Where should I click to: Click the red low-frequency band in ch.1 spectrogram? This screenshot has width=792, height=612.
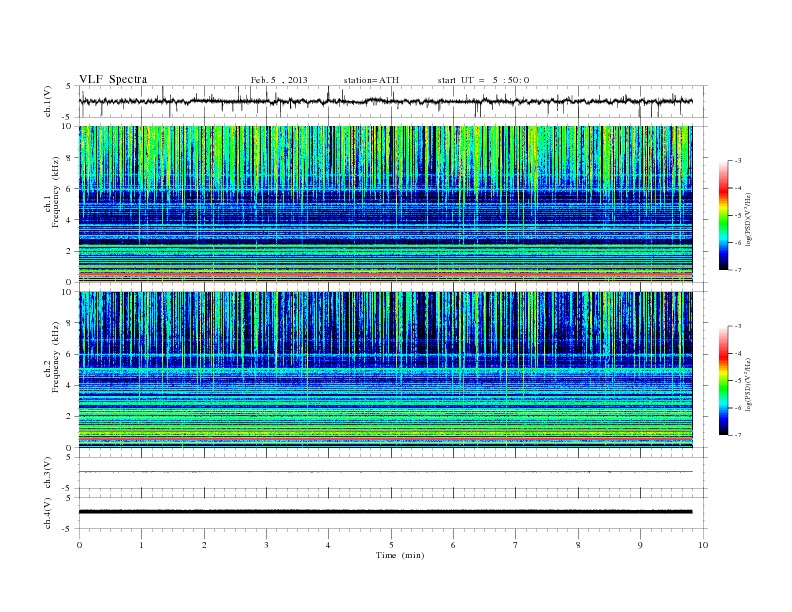pyautogui.click(x=385, y=273)
